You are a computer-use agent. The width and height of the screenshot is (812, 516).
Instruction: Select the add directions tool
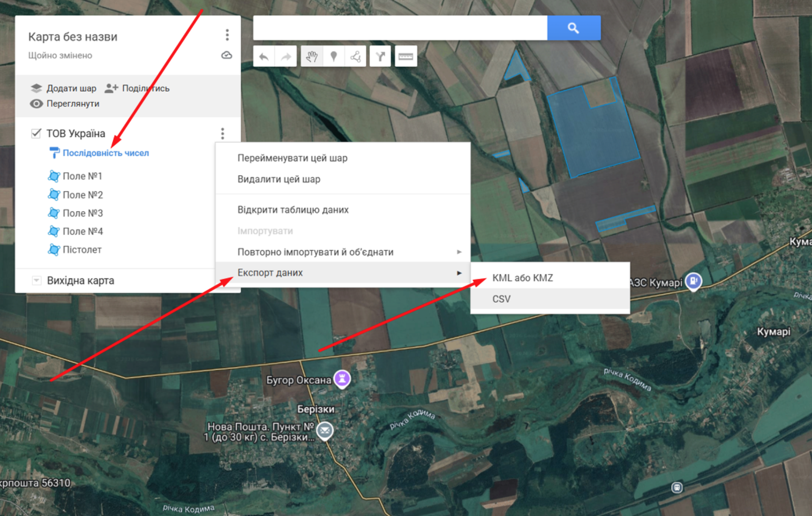pos(380,57)
